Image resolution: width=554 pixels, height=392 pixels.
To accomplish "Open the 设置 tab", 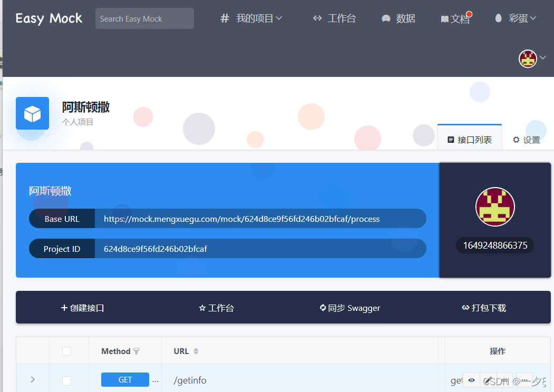I will coord(527,140).
